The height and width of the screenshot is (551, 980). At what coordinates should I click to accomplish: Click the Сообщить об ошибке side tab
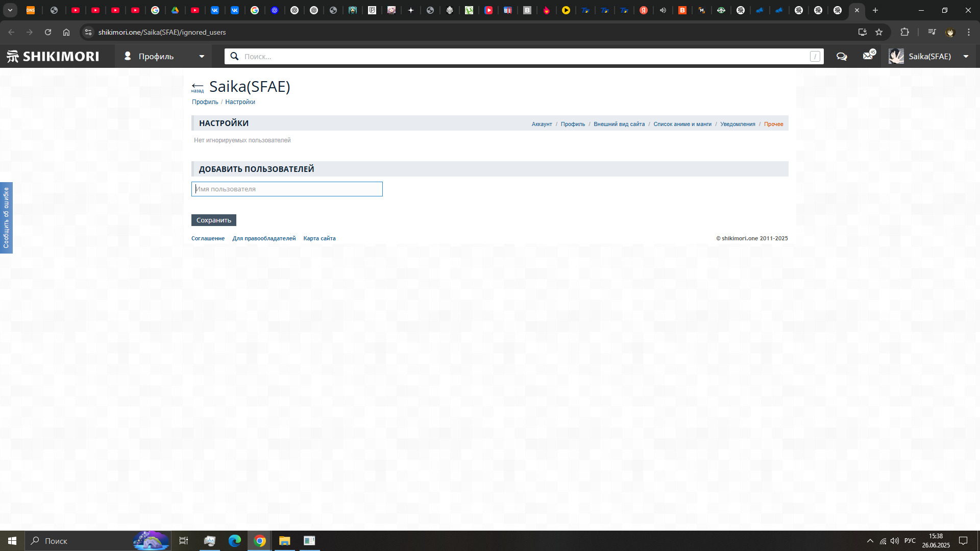pos(6,218)
